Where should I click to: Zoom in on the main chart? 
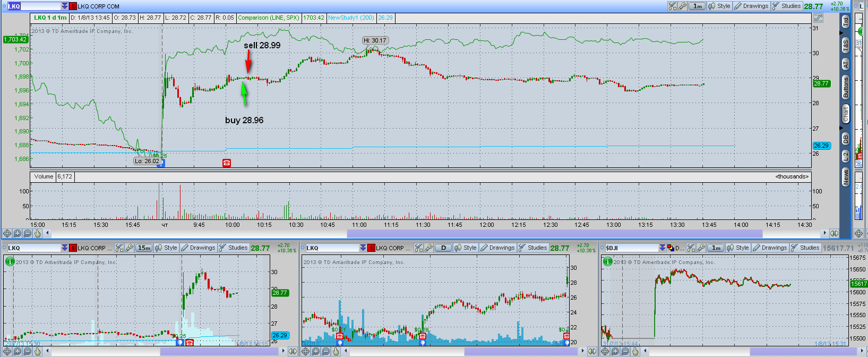click(18, 233)
